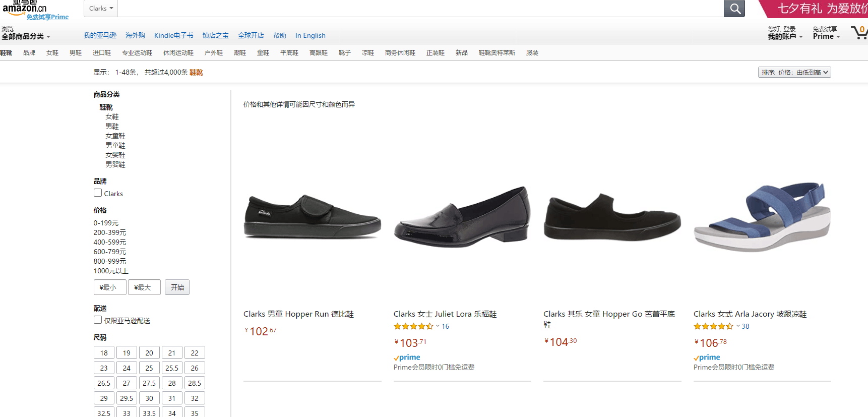Image resolution: width=868 pixels, height=417 pixels.
Task: Open 商务休闲鞋 category tab
Action: (x=400, y=52)
